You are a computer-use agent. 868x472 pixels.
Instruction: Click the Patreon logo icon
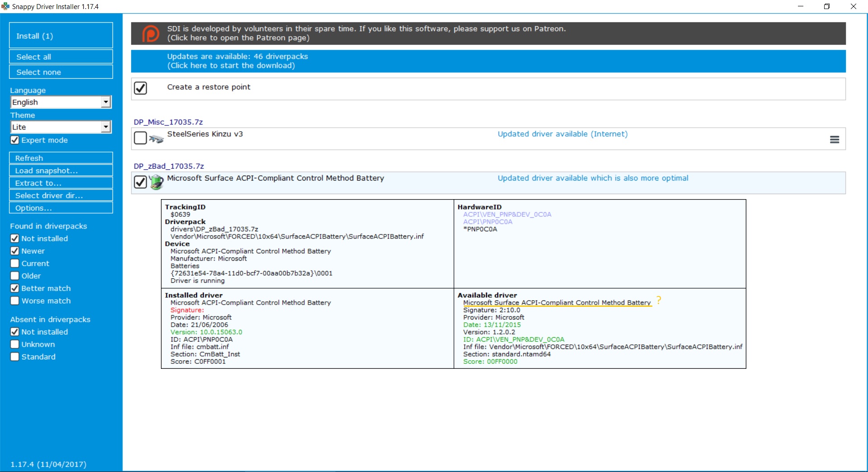(x=151, y=33)
